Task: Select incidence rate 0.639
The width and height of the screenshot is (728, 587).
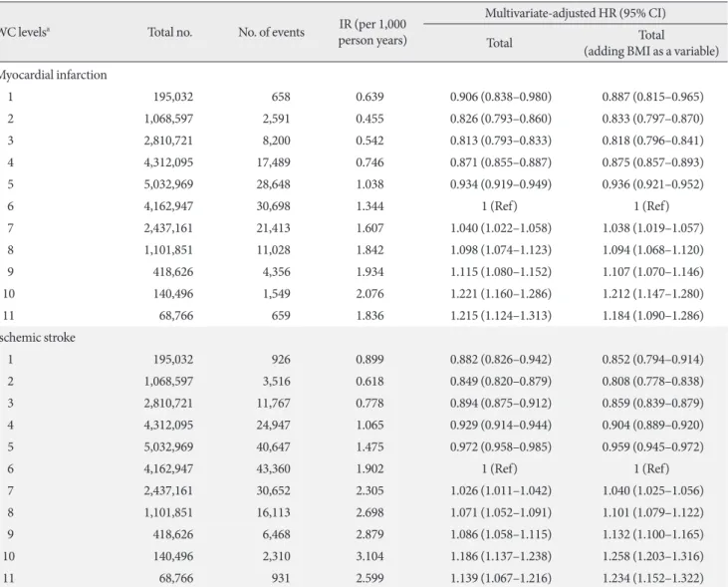Action: pyautogui.click(x=370, y=97)
